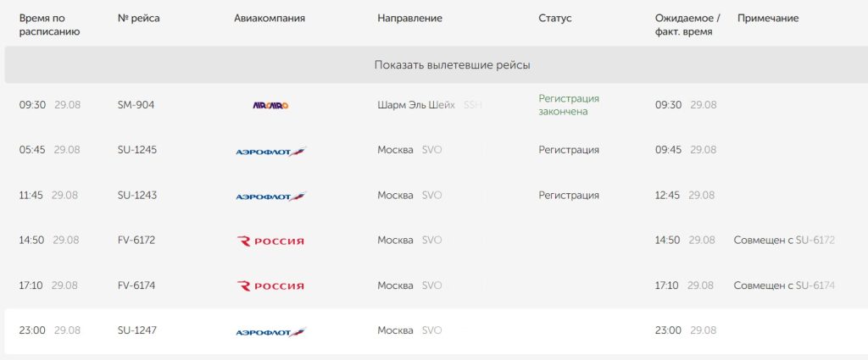Open flight number SM-904
Viewport: 868px width, 360px height.
point(136,104)
